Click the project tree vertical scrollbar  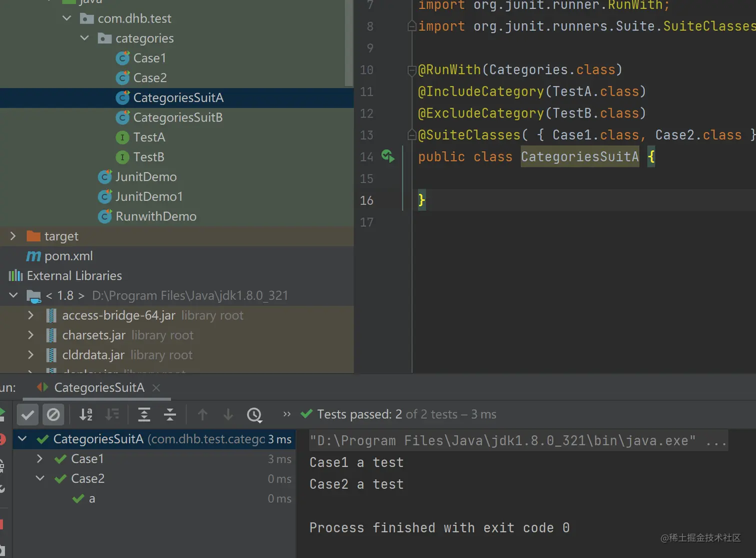[x=349, y=43]
